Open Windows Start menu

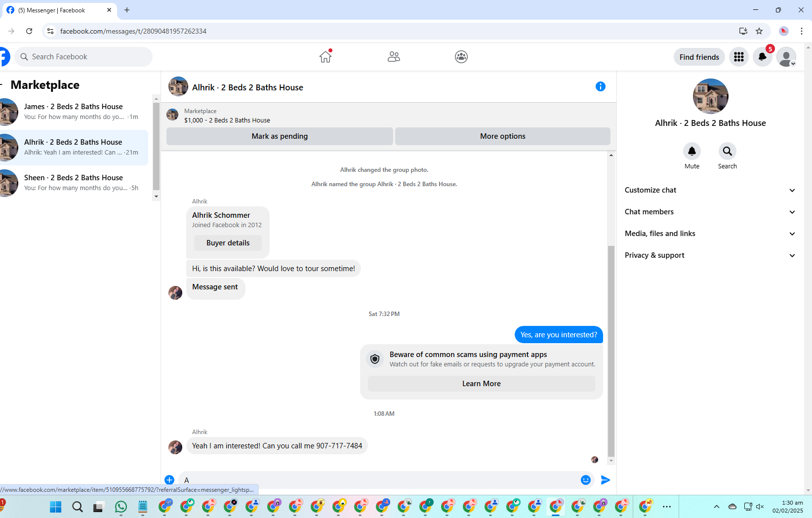[x=56, y=507]
